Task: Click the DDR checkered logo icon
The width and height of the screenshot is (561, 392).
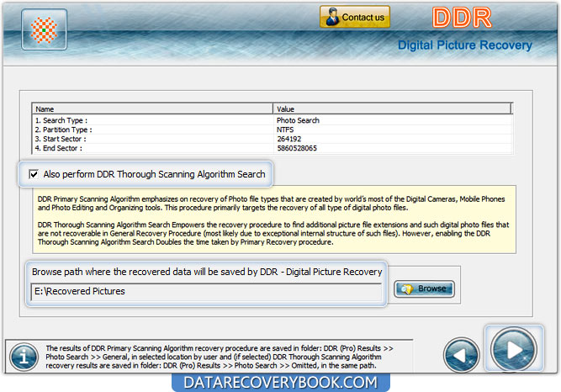Action: 44,29
